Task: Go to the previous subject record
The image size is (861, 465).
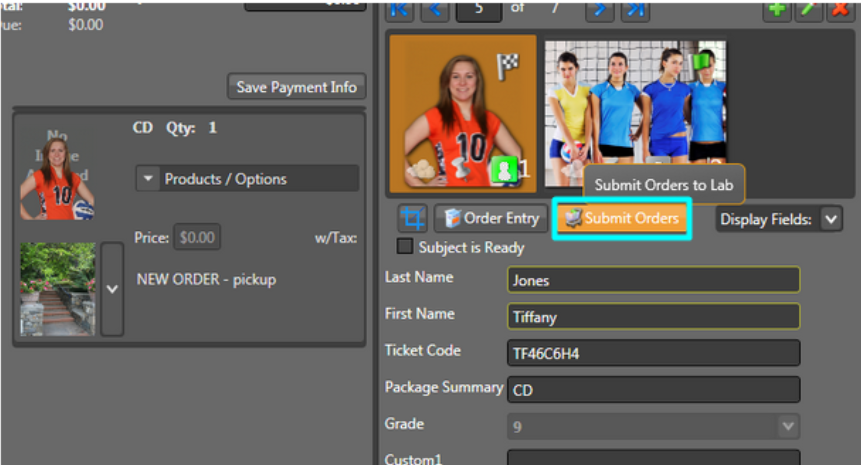Action: pos(435,10)
